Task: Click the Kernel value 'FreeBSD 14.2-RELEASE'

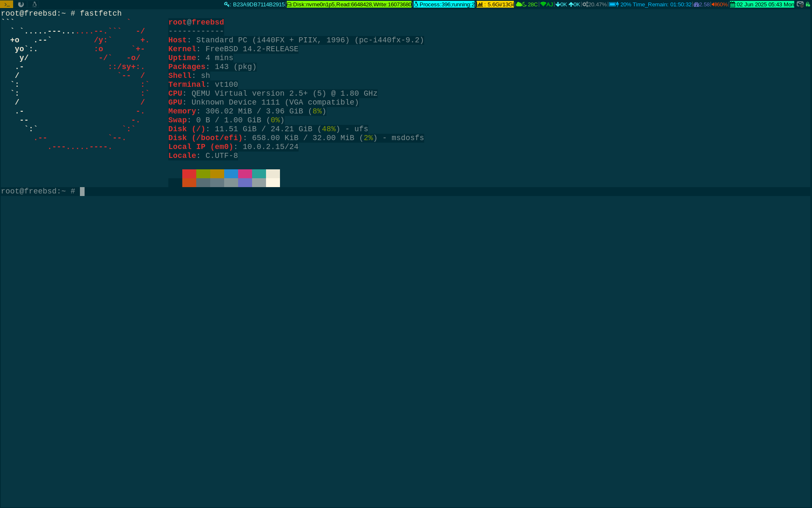Action: 252,49
